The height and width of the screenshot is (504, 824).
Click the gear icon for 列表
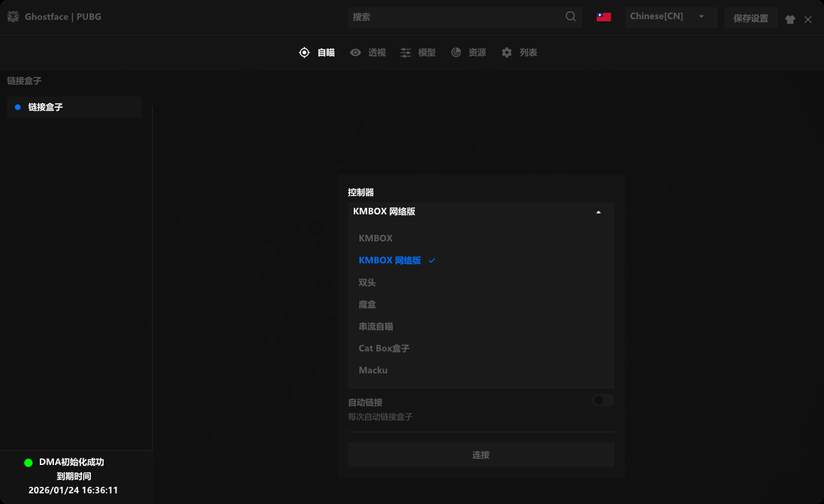click(x=506, y=53)
